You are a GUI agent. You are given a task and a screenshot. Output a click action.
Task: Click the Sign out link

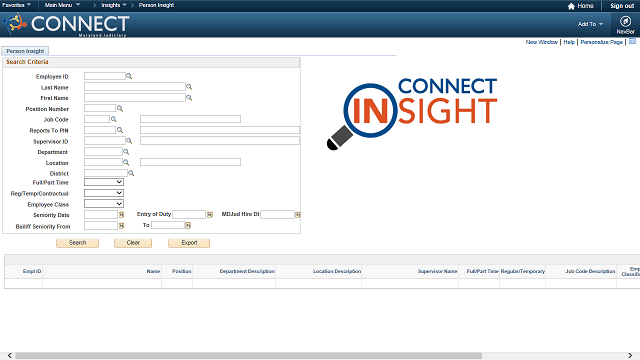point(622,6)
